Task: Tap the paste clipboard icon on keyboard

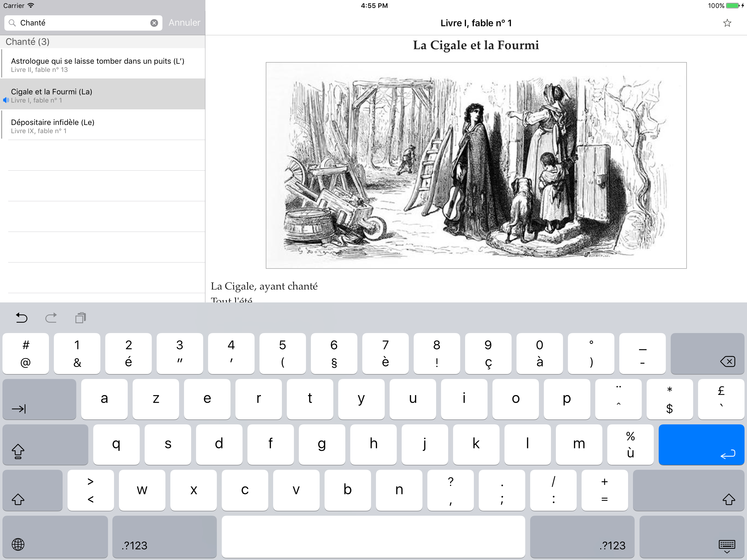Action: 80,317
